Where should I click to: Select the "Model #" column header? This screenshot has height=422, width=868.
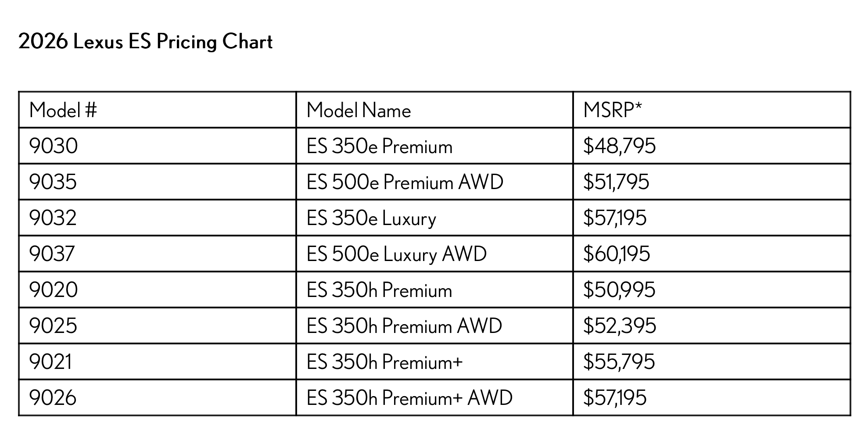[63, 110]
